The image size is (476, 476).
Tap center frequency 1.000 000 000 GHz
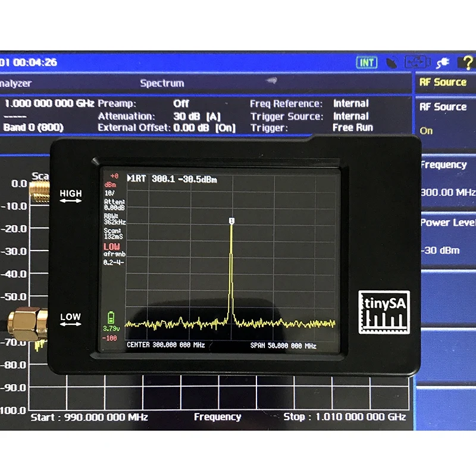pos(49,104)
